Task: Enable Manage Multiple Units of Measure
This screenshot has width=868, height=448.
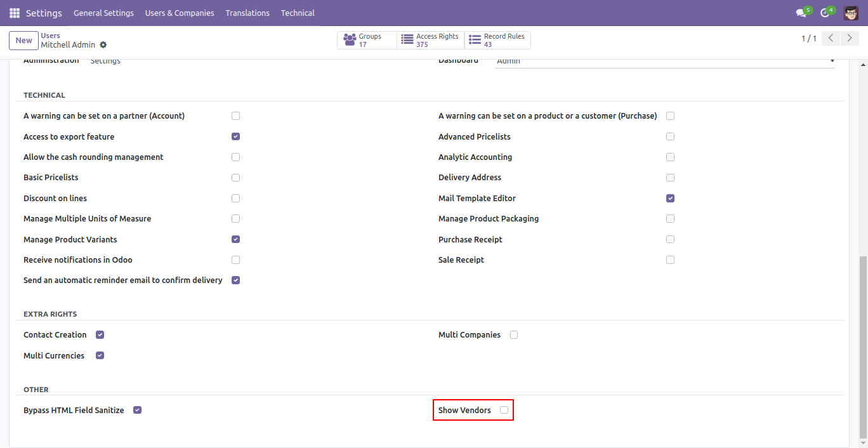Action: [x=236, y=218]
